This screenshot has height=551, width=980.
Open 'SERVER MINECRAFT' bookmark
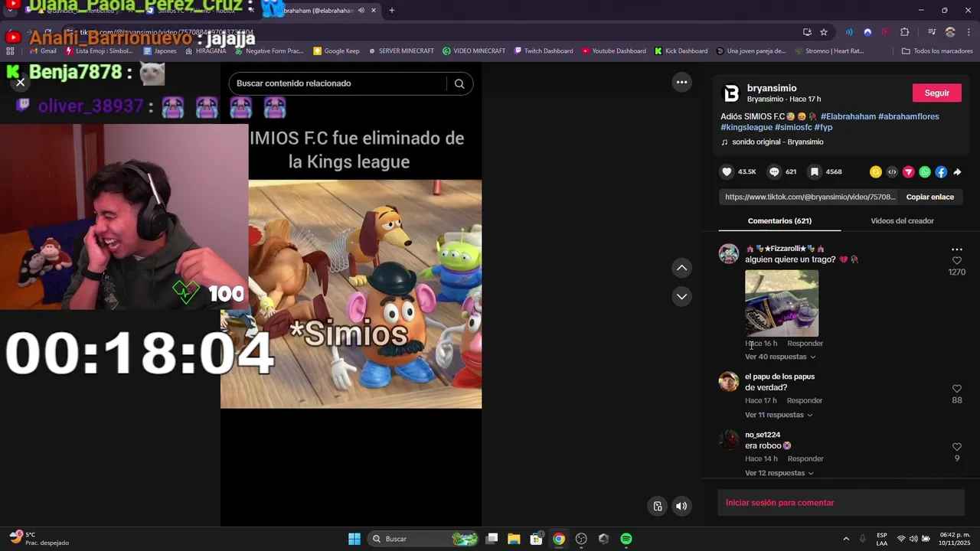[400, 51]
